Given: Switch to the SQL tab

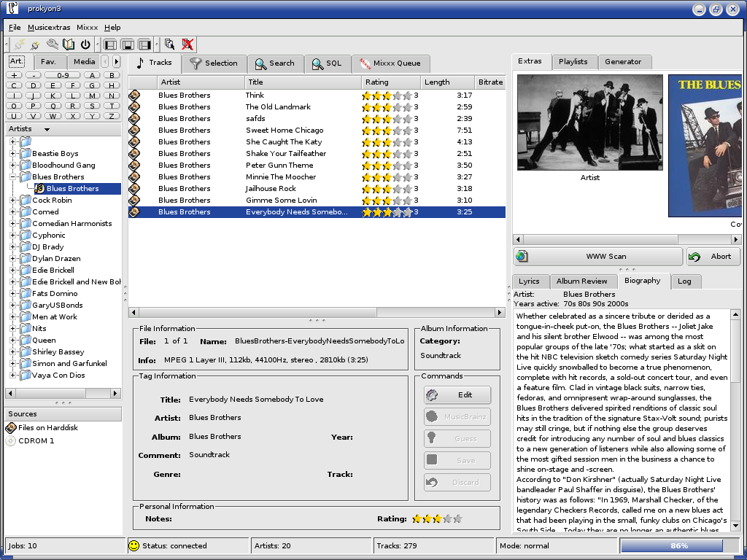Looking at the screenshot, I should point(328,63).
